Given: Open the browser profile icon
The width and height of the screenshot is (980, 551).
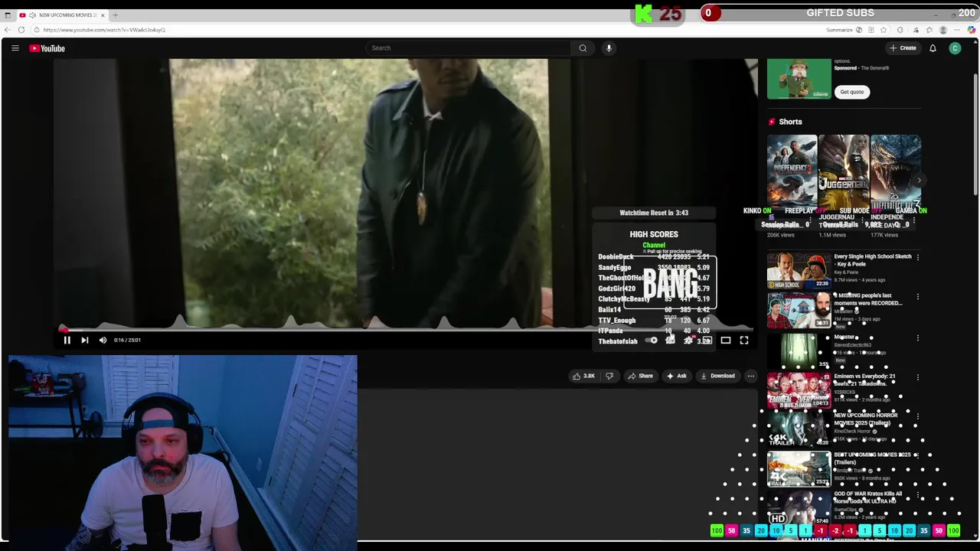Looking at the screenshot, I should (x=943, y=30).
